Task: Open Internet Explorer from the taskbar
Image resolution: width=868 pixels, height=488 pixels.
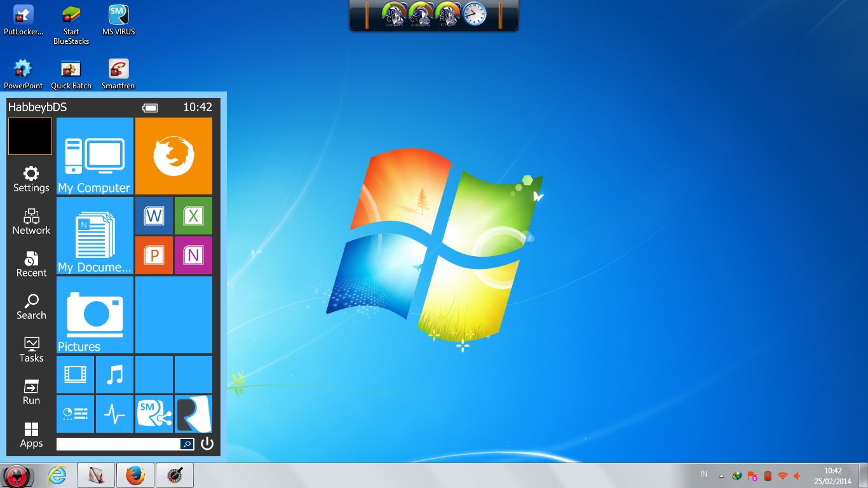Action: coord(57,475)
